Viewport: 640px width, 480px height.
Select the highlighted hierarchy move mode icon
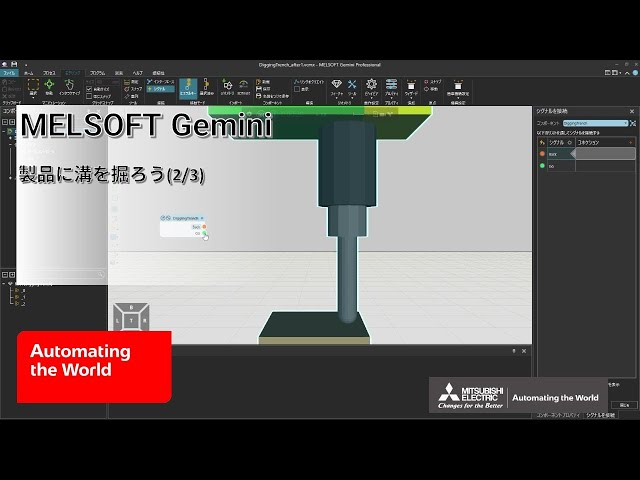(188, 88)
